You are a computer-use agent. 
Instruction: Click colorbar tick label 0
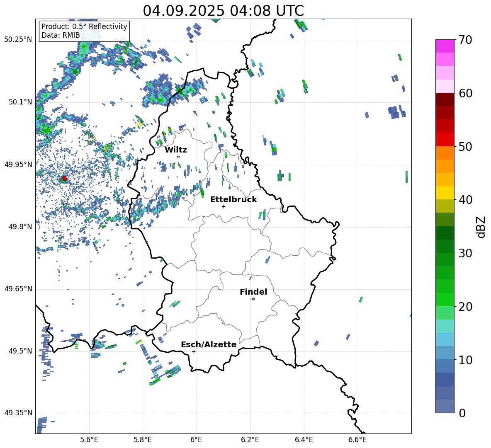point(462,413)
